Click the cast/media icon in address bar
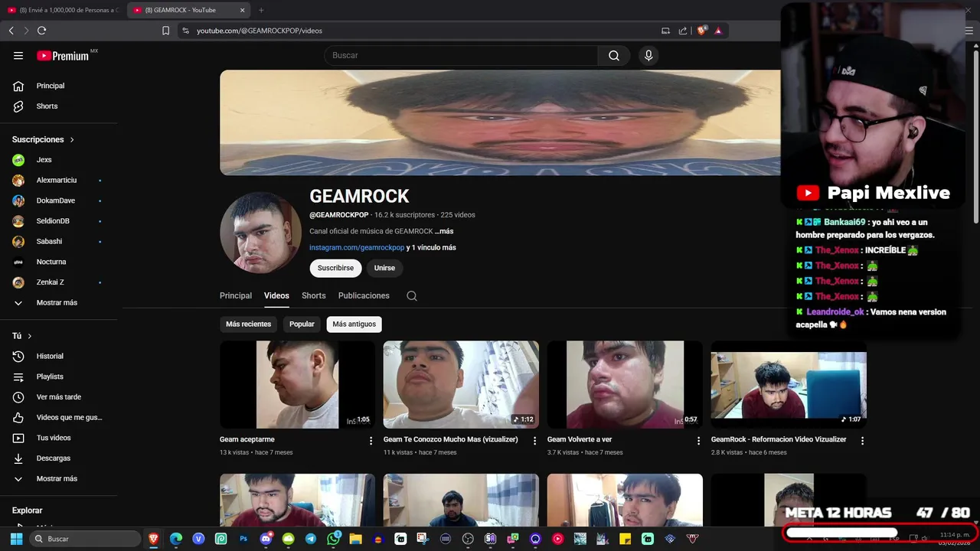 tap(665, 31)
